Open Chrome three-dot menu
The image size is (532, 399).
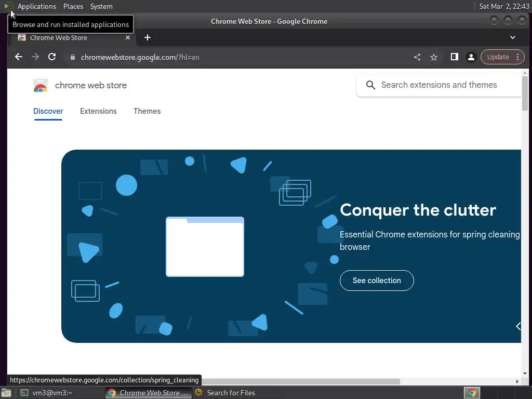point(518,57)
